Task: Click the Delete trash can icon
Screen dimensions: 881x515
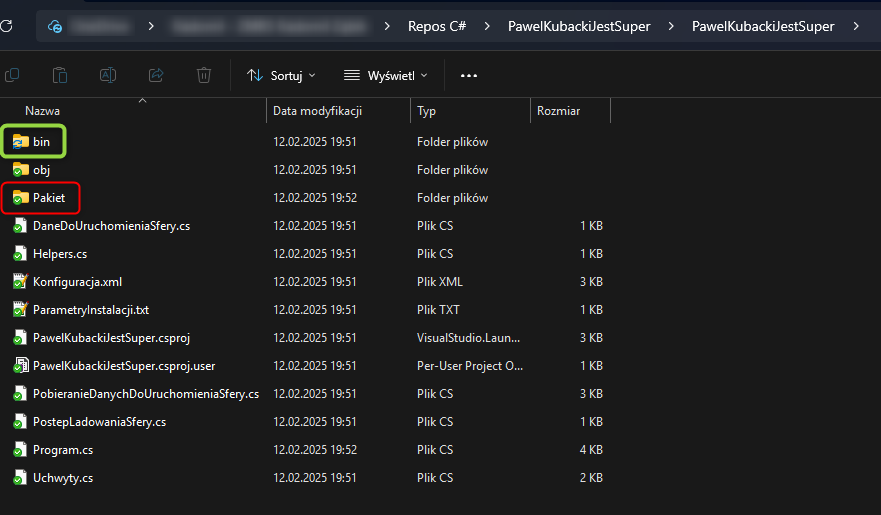Action: tap(204, 75)
